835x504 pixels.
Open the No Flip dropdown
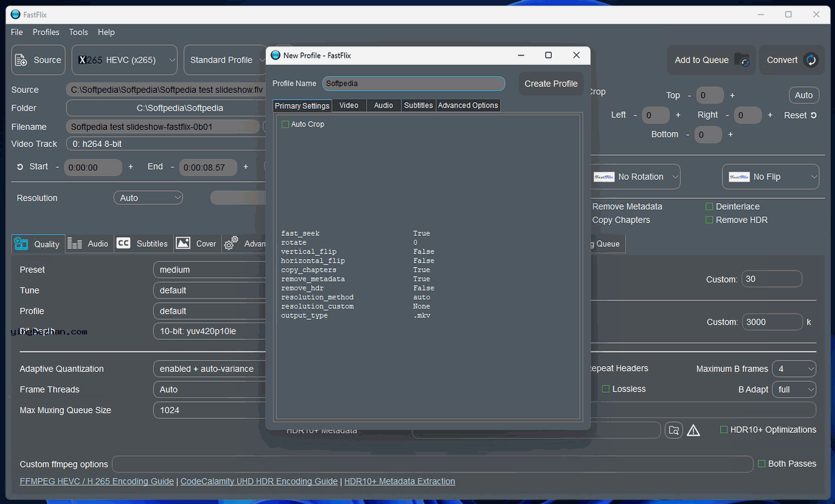tap(771, 177)
